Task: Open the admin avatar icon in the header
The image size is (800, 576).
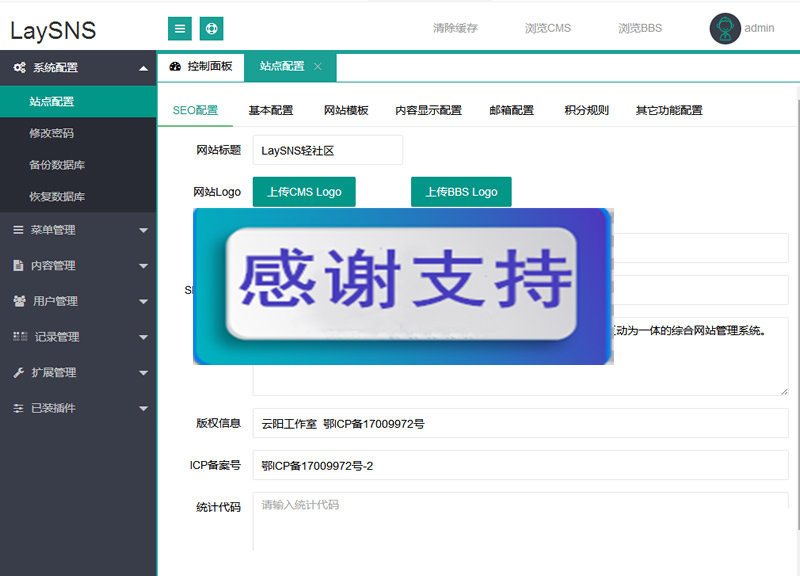Action: click(x=723, y=28)
